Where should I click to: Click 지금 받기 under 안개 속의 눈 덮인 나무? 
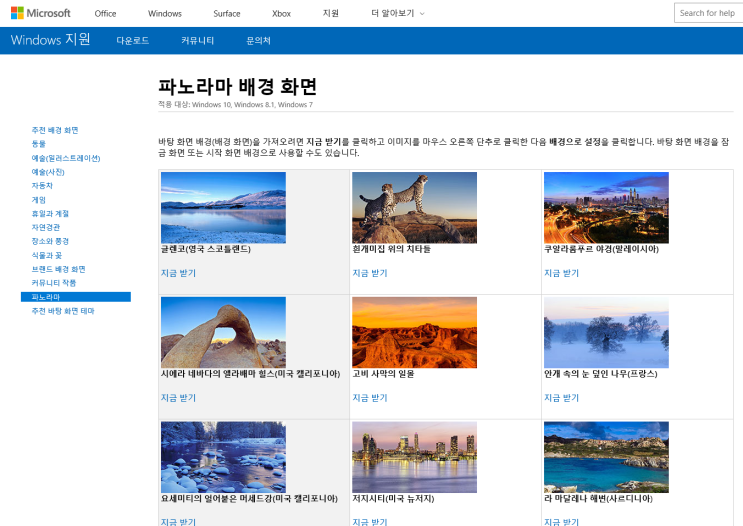562,398
